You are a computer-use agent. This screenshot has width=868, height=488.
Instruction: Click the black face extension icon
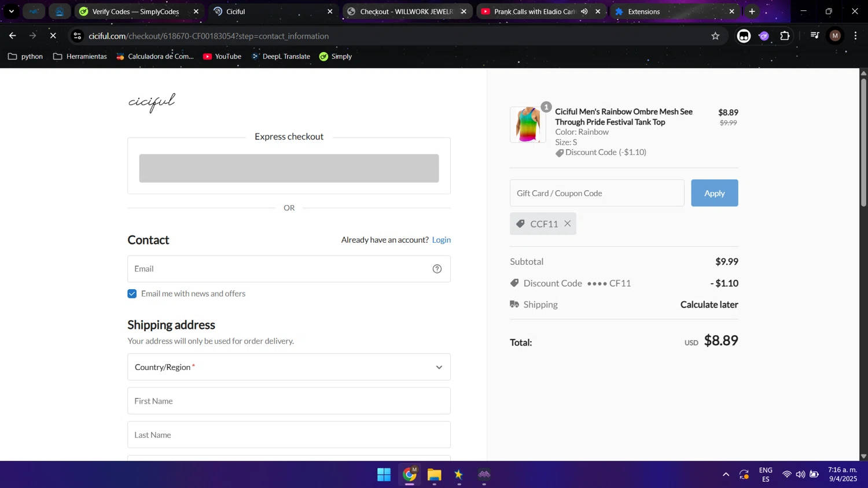click(x=744, y=36)
